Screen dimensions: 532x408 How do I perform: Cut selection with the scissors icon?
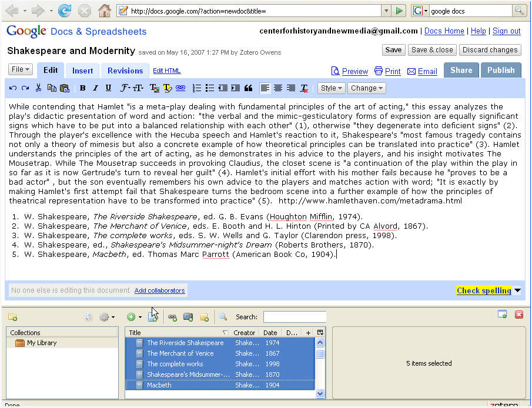pos(38,88)
